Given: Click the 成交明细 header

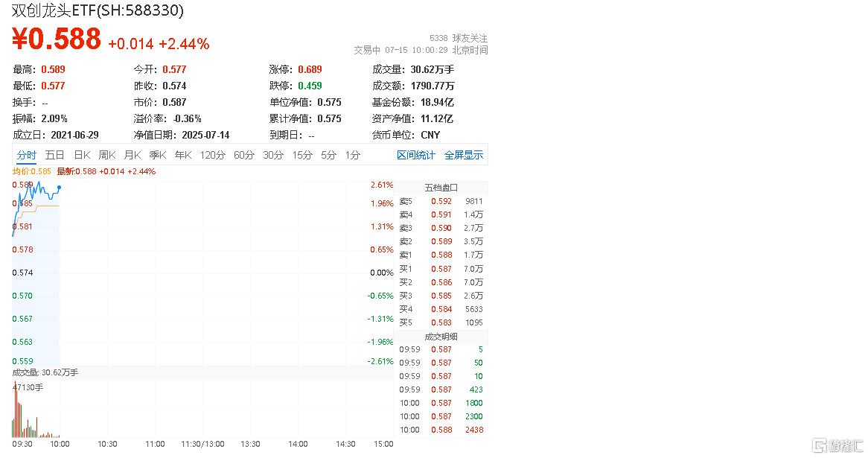Looking at the screenshot, I should [x=441, y=337].
